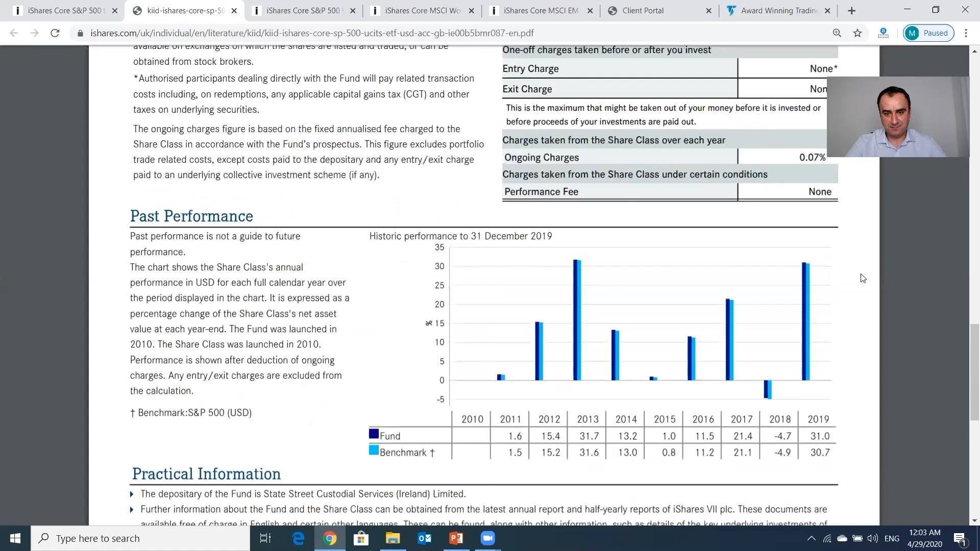The width and height of the screenshot is (980, 551).
Task: Open Zoom from the taskbar
Action: coord(487,538)
